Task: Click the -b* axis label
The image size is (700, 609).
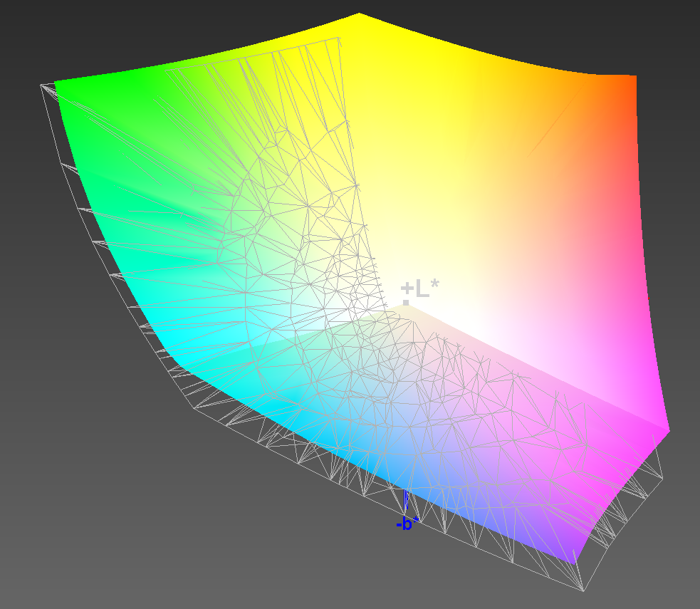Action: [407, 524]
